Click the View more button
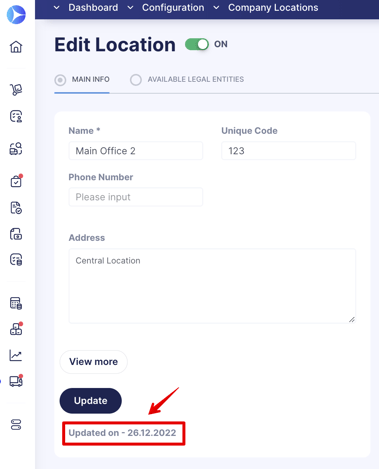 pos(93,362)
